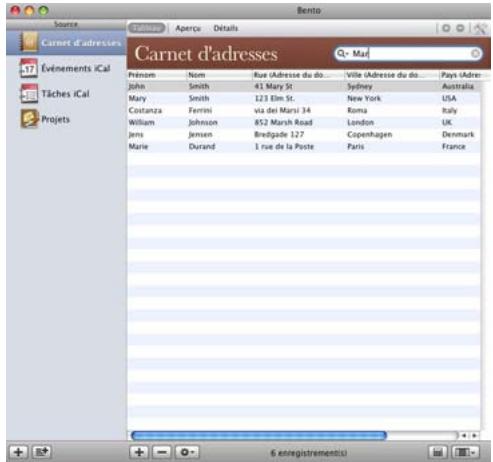493x462 pixels.
Task: Open the Projets library icon
Action: (x=29, y=119)
